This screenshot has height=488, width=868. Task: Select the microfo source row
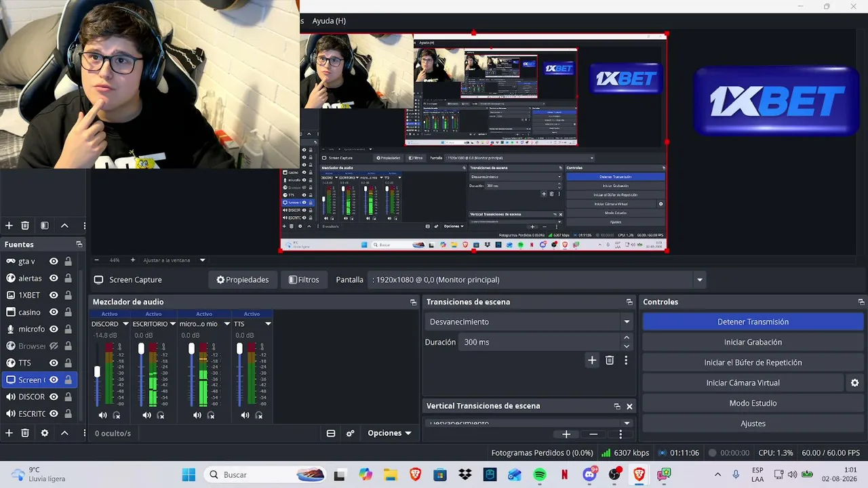[x=39, y=329]
